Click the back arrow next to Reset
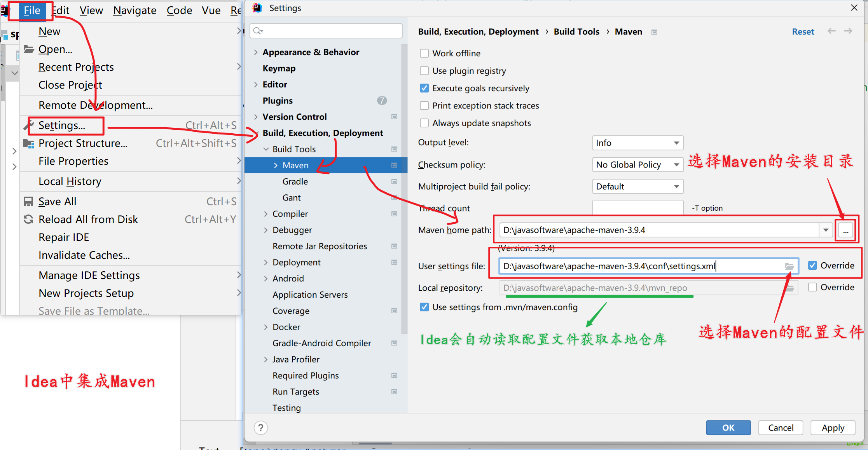Viewport: 868px width, 450px height. click(831, 31)
